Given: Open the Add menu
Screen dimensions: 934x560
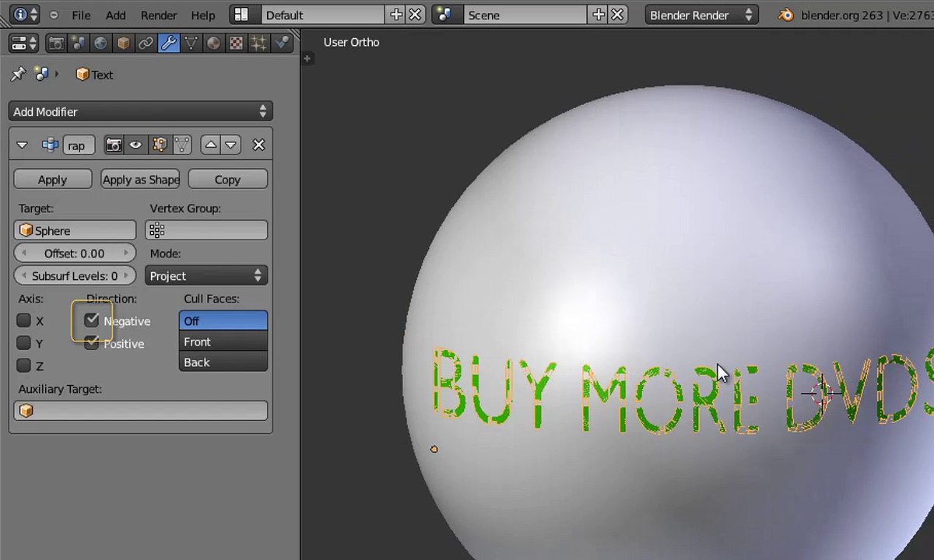Looking at the screenshot, I should [x=115, y=15].
